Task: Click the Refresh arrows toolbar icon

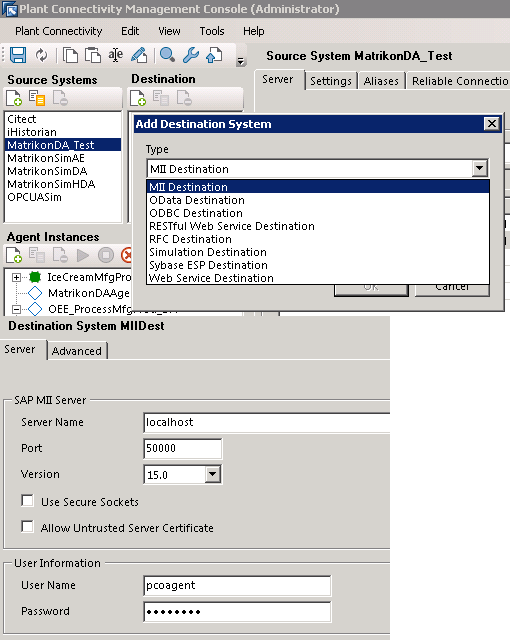Action: 41,55
